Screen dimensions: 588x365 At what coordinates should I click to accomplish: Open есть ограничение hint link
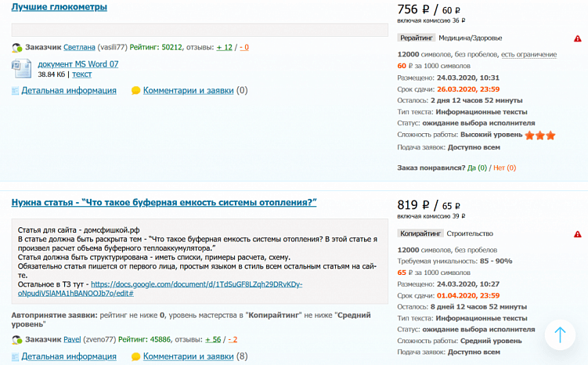point(528,54)
